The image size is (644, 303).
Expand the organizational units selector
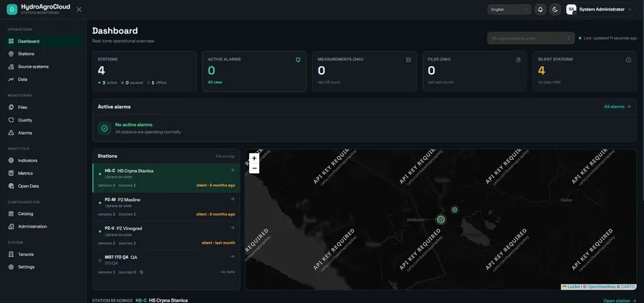coord(531,38)
